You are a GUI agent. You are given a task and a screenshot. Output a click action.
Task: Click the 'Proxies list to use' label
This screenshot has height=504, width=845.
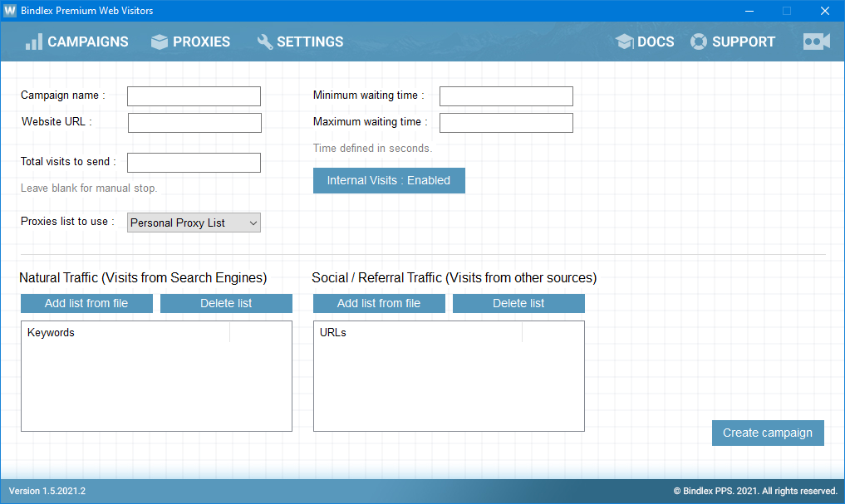click(67, 222)
